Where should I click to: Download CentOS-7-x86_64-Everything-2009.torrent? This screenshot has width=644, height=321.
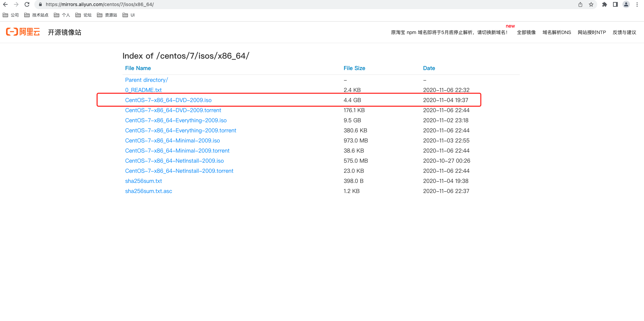coord(181,130)
